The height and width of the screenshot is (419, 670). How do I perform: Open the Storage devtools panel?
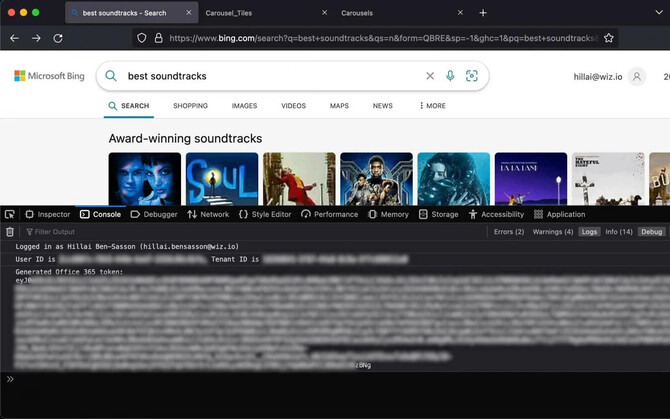click(439, 214)
